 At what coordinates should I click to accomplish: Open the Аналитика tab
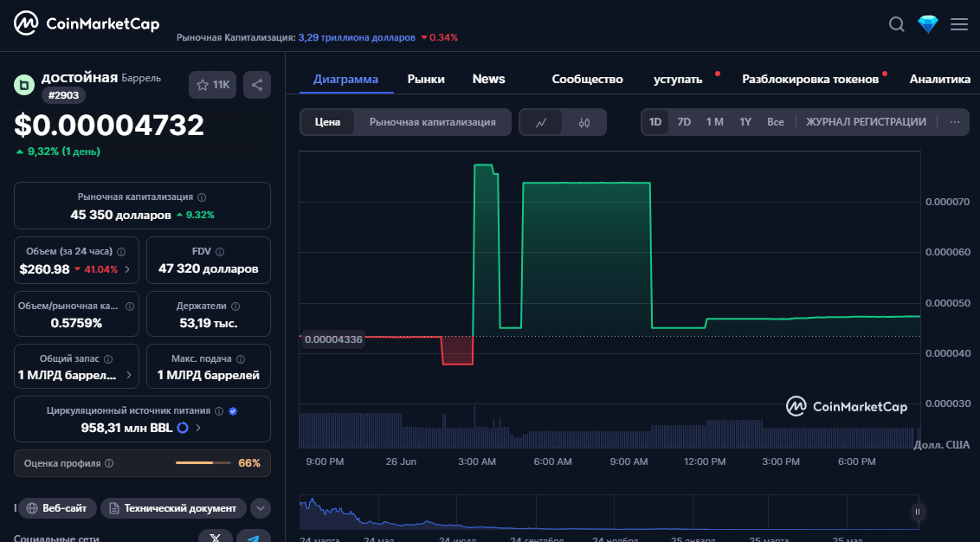940,80
